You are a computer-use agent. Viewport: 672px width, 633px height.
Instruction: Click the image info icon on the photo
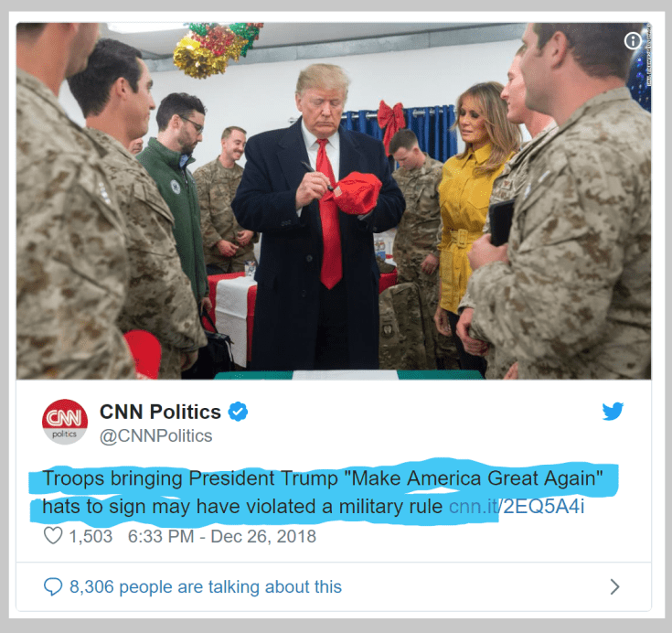633,41
